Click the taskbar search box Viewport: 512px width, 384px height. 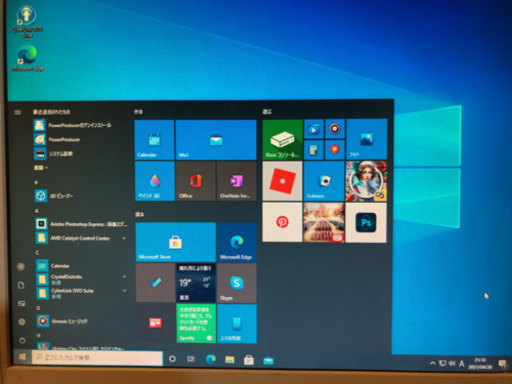coord(97,358)
